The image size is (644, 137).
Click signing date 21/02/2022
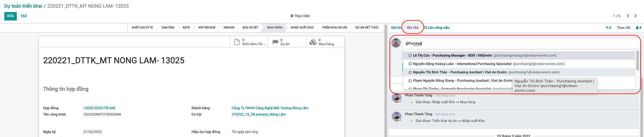tap(93, 132)
